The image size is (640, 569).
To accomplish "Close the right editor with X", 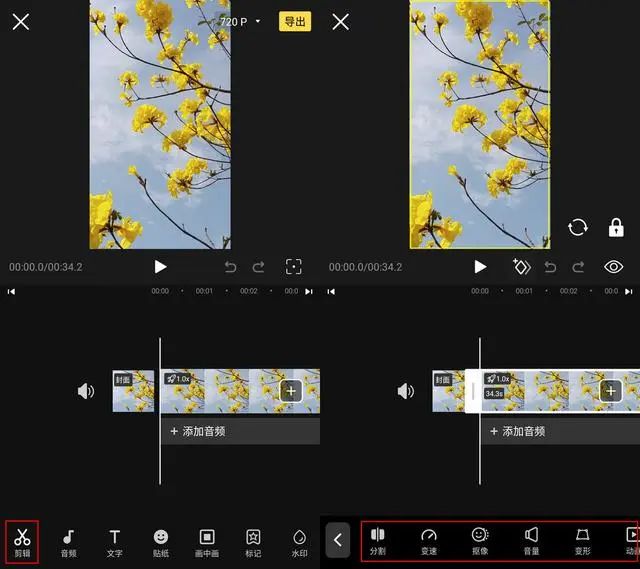I will pos(340,22).
